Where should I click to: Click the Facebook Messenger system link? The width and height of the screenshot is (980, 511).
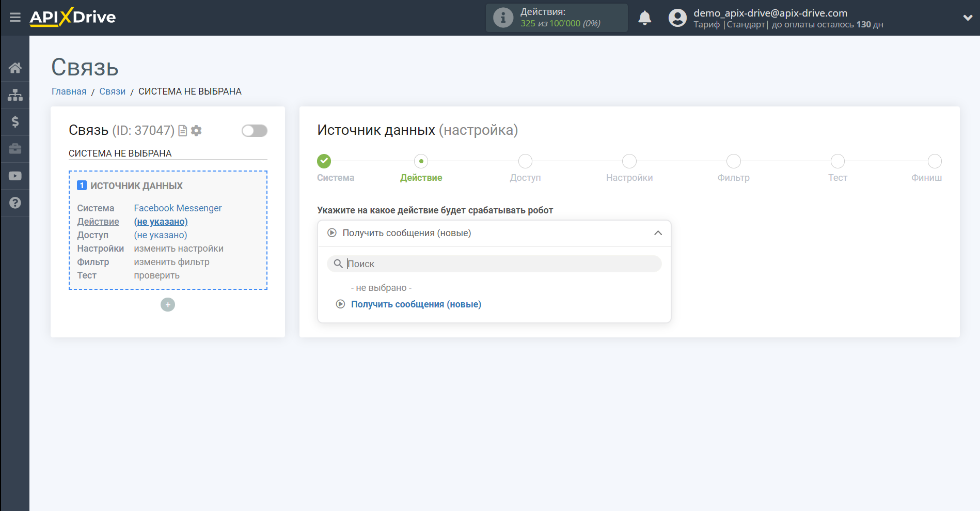(x=178, y=208)
